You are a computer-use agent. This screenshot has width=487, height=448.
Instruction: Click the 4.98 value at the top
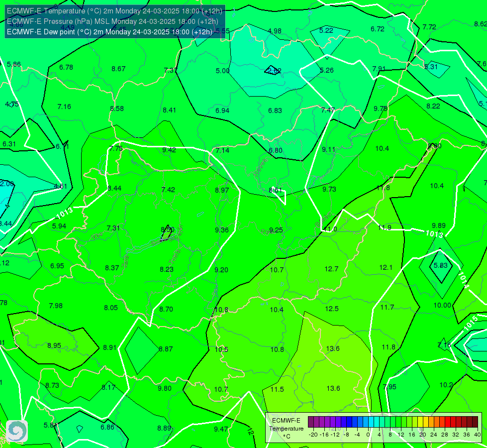(x=275, y=31)
